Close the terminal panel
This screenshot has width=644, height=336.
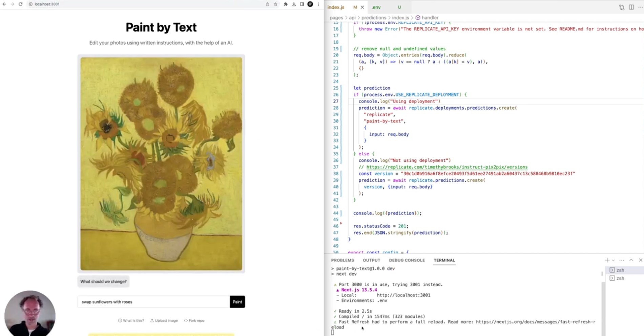[641, 260]
